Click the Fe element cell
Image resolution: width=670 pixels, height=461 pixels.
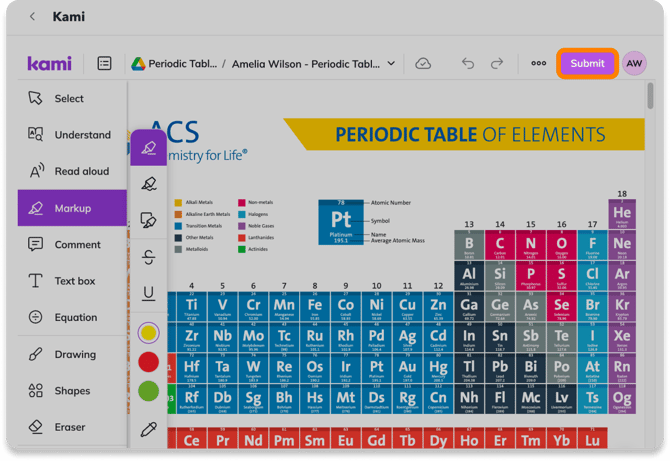coord(315,306)
